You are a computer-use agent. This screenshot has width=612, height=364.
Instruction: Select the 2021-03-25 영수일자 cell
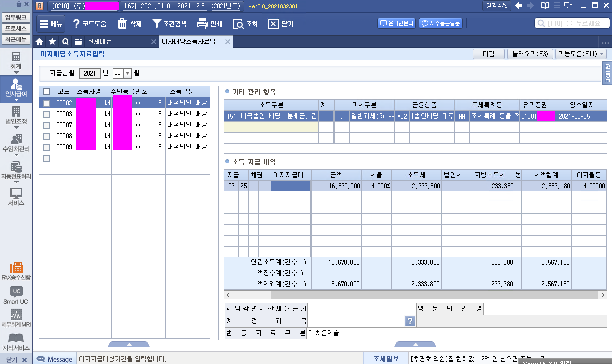(582, 116)
